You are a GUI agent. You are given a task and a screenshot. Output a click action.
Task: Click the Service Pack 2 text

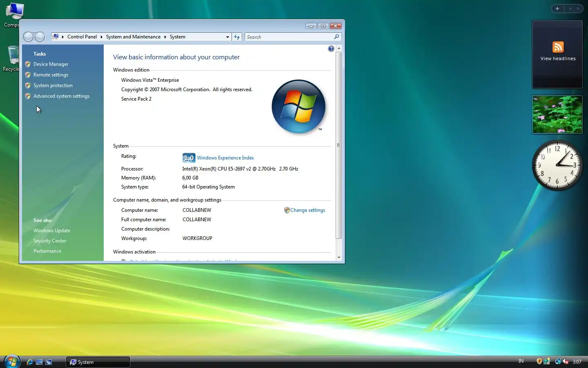pos(136,99)
